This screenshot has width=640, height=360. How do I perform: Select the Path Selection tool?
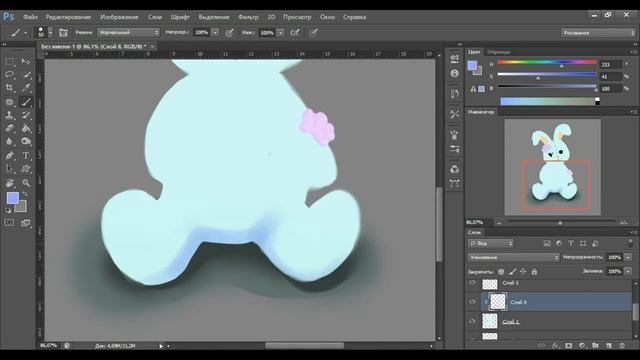(9, 169)
